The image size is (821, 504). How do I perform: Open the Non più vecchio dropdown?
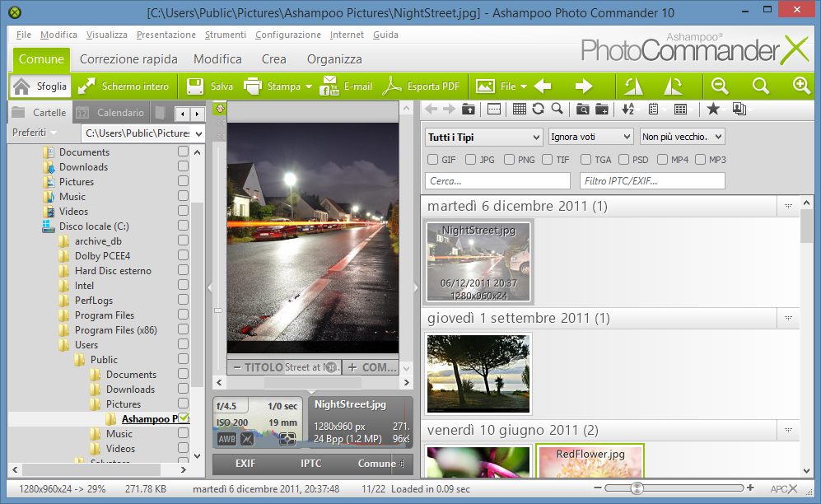(x=683, y=137)
